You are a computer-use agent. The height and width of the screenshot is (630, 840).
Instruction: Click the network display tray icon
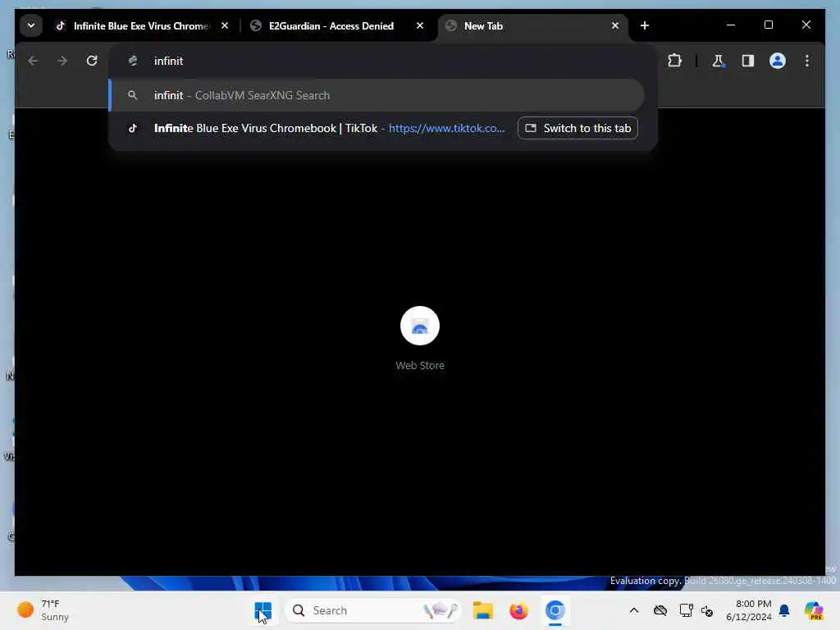click(686, 610)
